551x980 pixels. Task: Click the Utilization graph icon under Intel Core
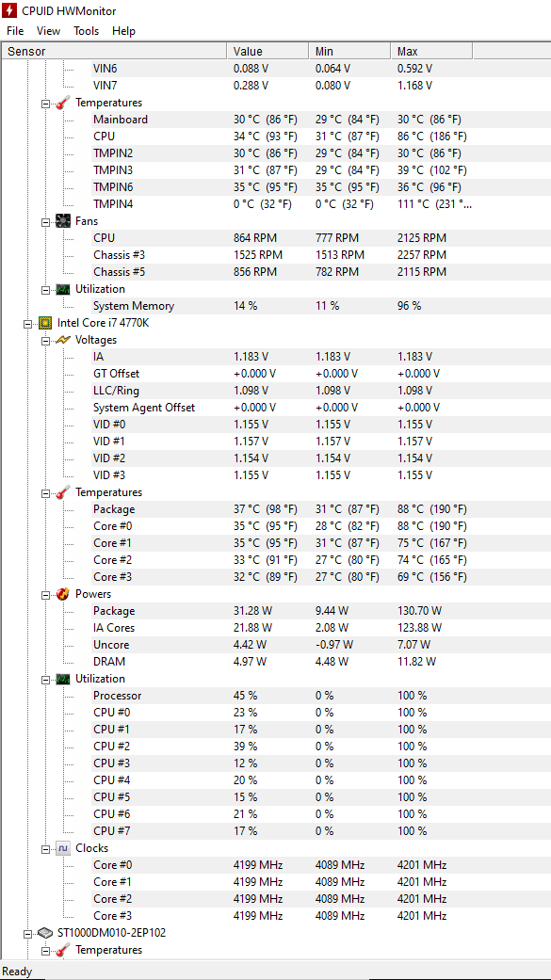pyautogui.click(x=63, y=680)
